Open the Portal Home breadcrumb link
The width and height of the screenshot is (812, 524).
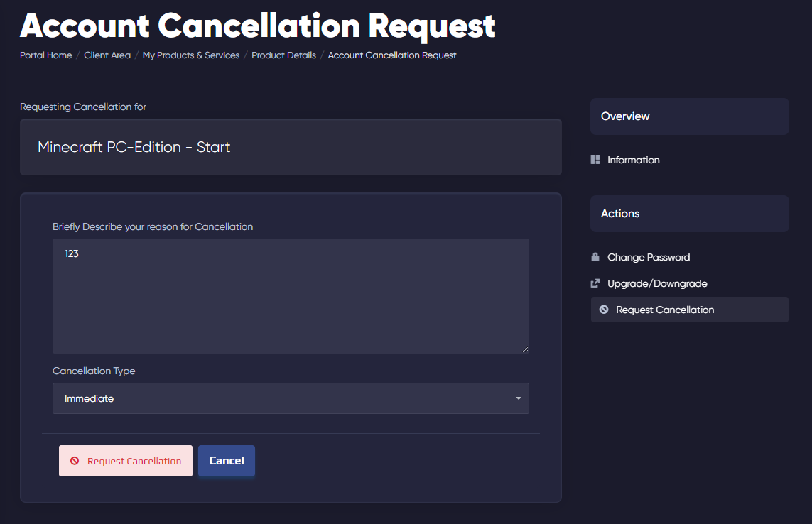(45, 55)
